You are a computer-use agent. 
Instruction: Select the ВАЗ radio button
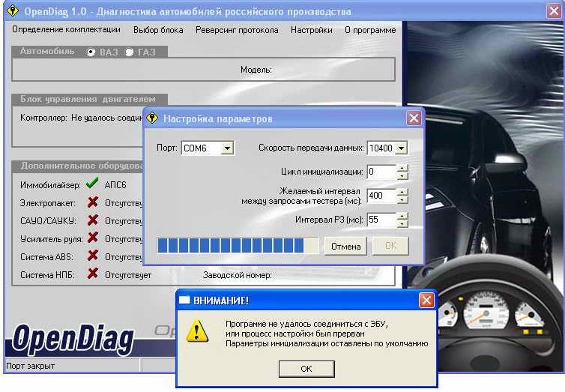(x=91, y=52)
